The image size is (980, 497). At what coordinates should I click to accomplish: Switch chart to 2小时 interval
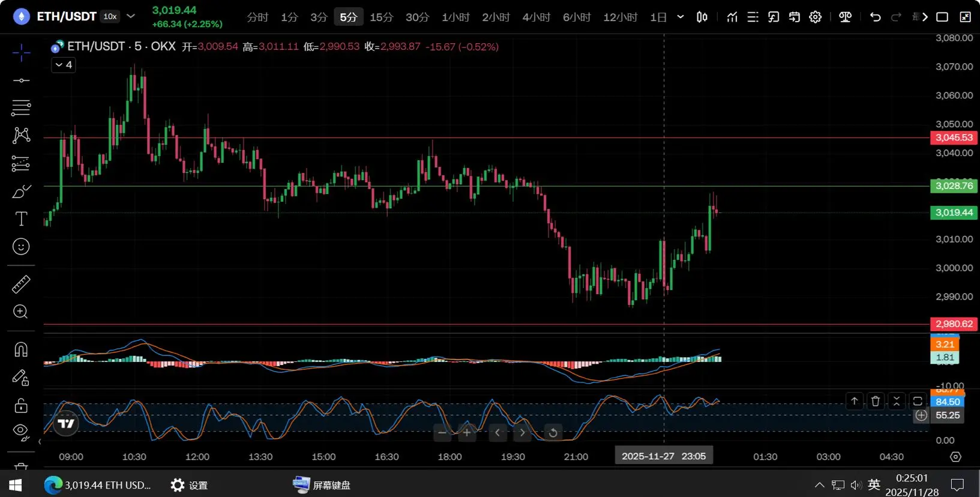(x=496, y=17)
